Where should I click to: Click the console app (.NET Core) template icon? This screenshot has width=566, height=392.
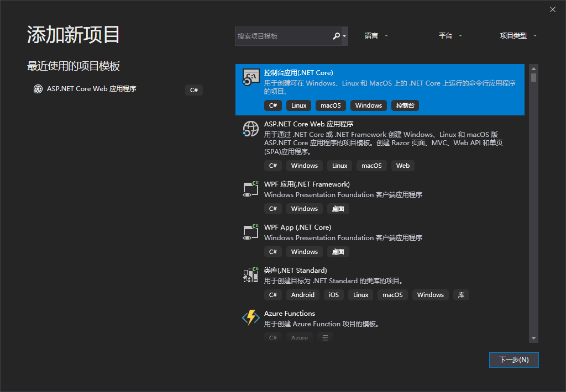pyautogui.click(x=250, y=77)
